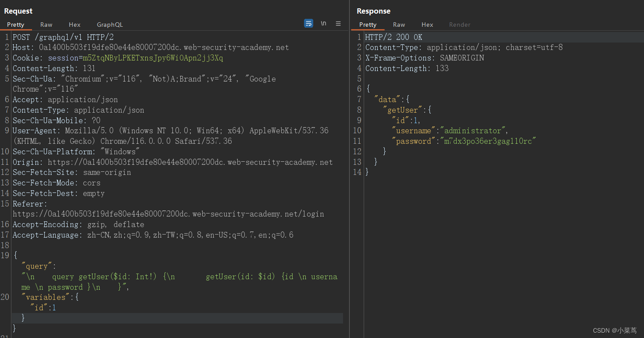Select the session cookie value m5ZtqNByLPKETxnsJpy6WiOApn2jj3Xq
This screenshot has width=644, height=338.
153,58
